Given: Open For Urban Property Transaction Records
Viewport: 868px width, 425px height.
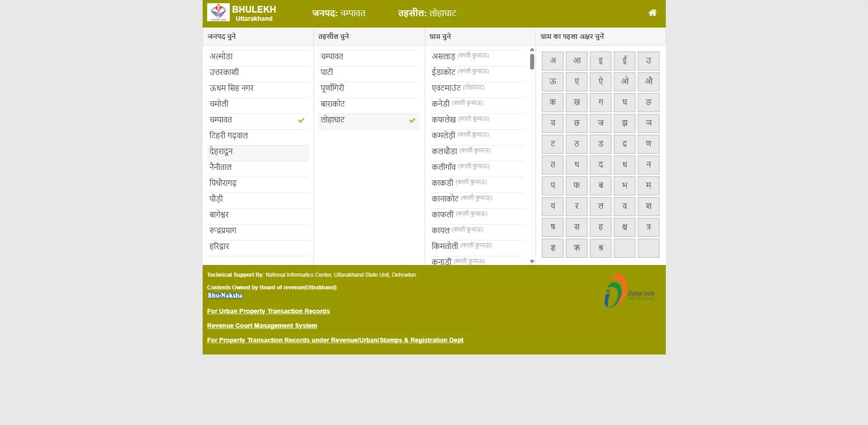Looking at the screenshot, I should [x=268, y=311].
